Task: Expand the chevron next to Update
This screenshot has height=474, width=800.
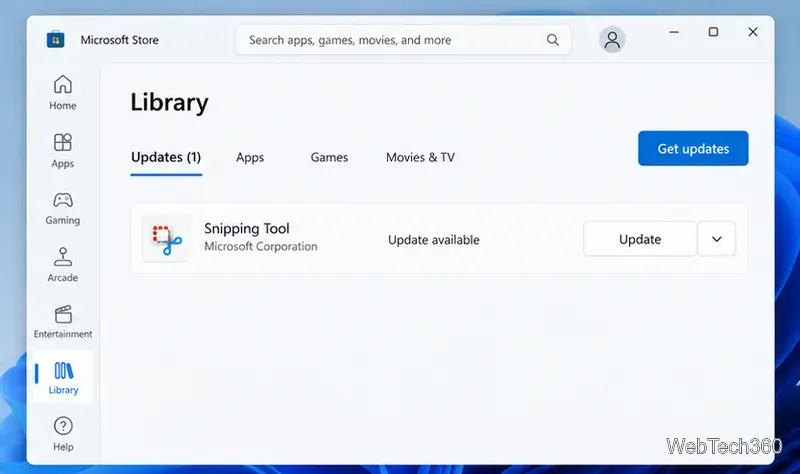Action: tap(716, 239)
